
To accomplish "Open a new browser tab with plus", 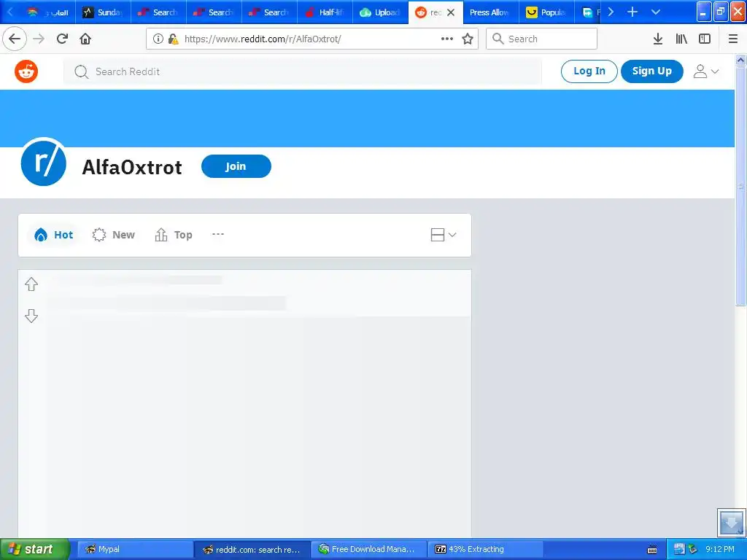I will [632, 12].
